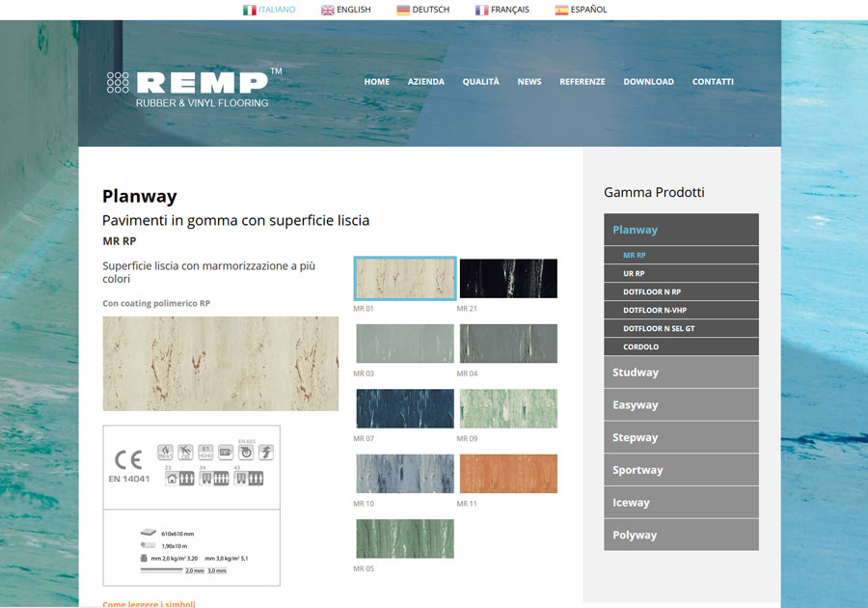Viewport: 868px width, 608px height.
Task: Click the DS slip resistance symbol
Action: tap(185, 452)
